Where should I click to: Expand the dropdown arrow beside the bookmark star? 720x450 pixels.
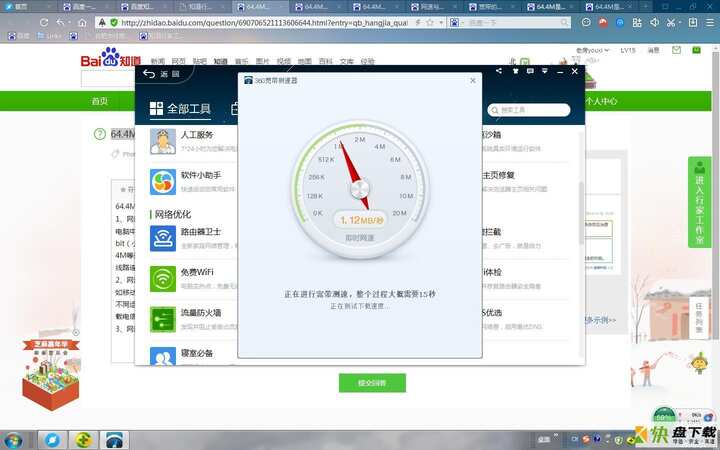(x=441, y=22)
